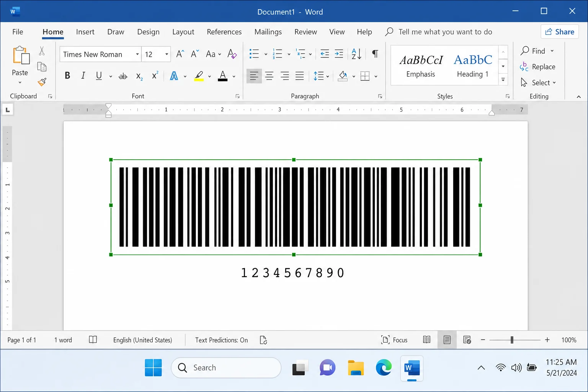Zoom in with the plus button
The height and width of the screenshot is (392, 588).
point(547,340)
